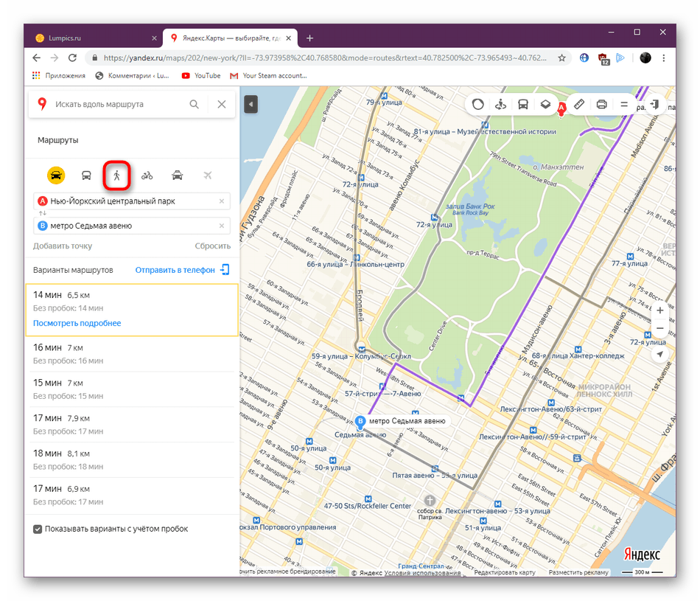Close the route search panel
Screen dimensions: 700x601
point(222,104)
